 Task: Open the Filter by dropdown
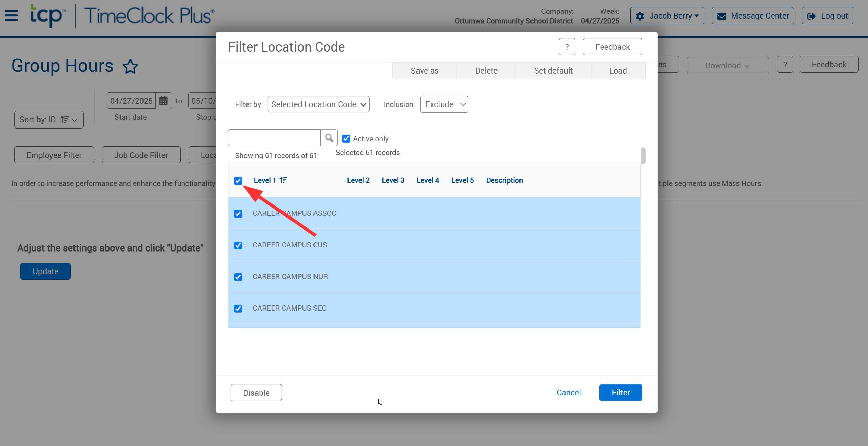[x=318, y=104]
